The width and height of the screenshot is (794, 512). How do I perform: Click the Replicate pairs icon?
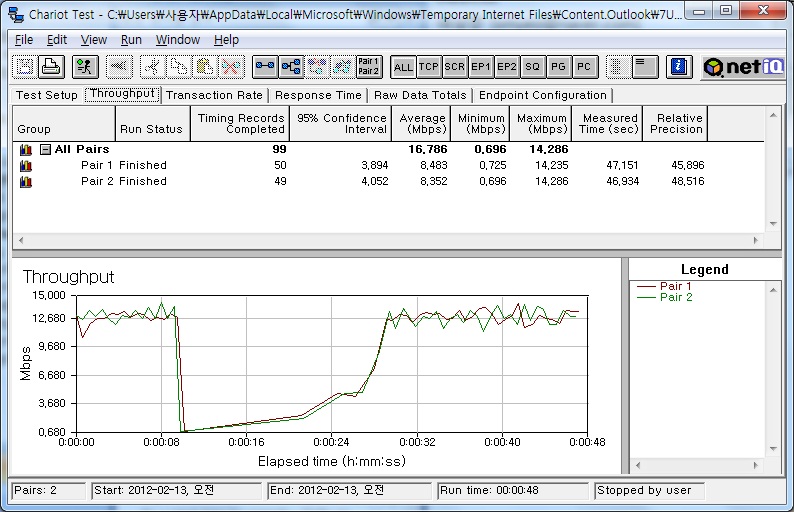point(343,67)
